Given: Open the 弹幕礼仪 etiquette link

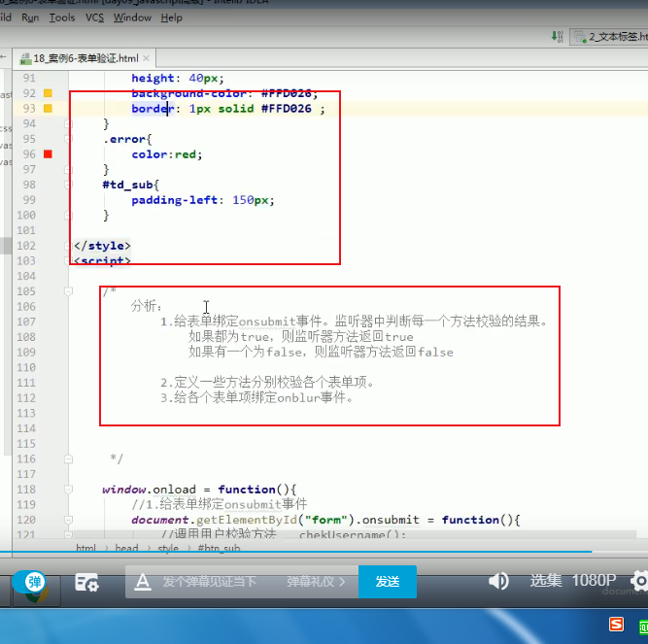Looking at the screenshot, I should 316,582.
